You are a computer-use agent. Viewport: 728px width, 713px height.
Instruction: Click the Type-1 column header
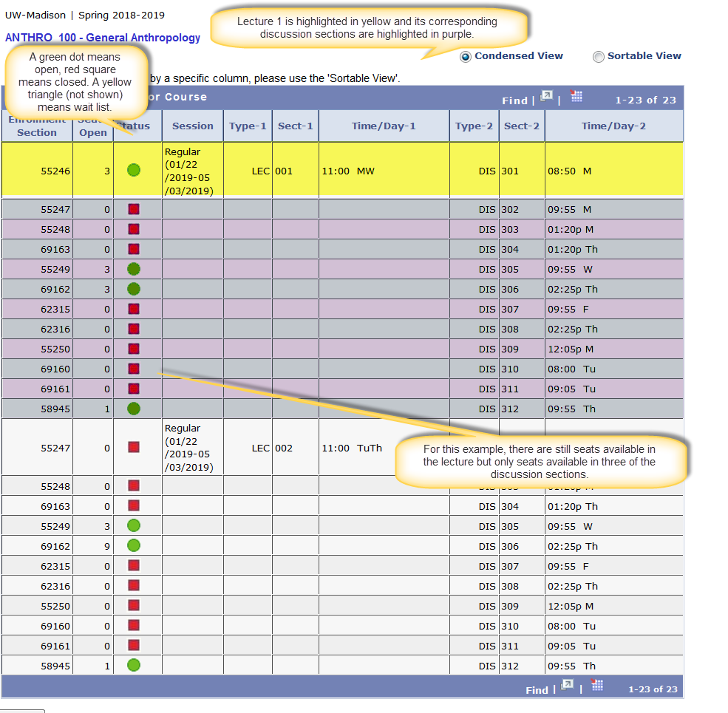pyautogui.click(x=248, y=126)
